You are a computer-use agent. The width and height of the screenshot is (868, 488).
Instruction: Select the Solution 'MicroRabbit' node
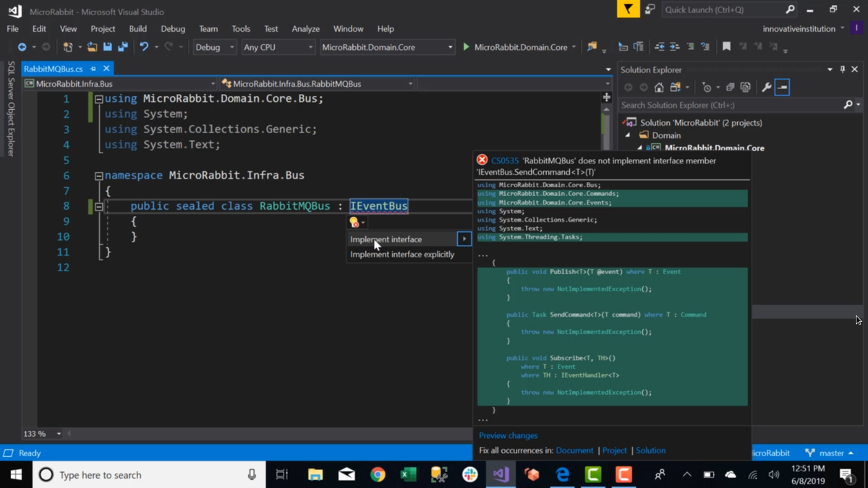coord(701,123)
